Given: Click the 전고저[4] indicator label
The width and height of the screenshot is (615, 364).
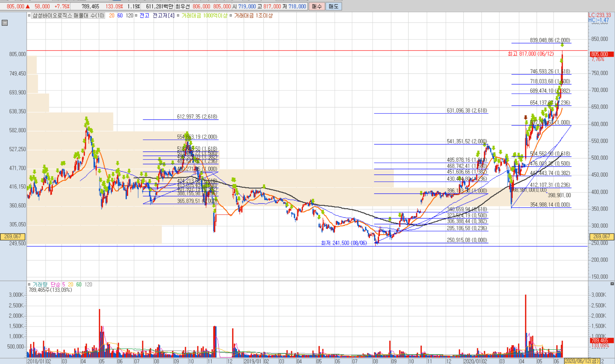Looking at the screenshot, I should click(163, 16).
